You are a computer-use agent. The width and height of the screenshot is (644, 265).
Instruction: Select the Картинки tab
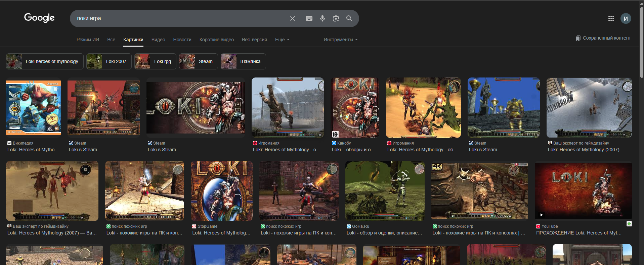[x=133, y=40]
